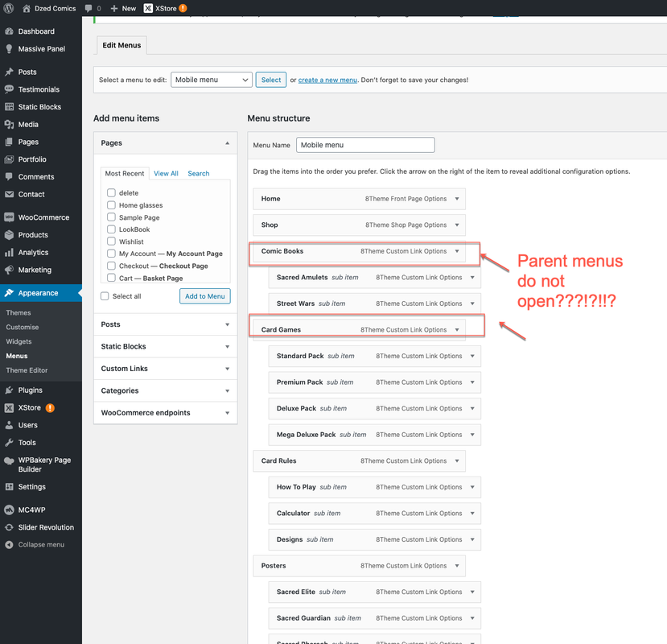
Task: Open Slider Revolution icon
Action: coord(9,527)
